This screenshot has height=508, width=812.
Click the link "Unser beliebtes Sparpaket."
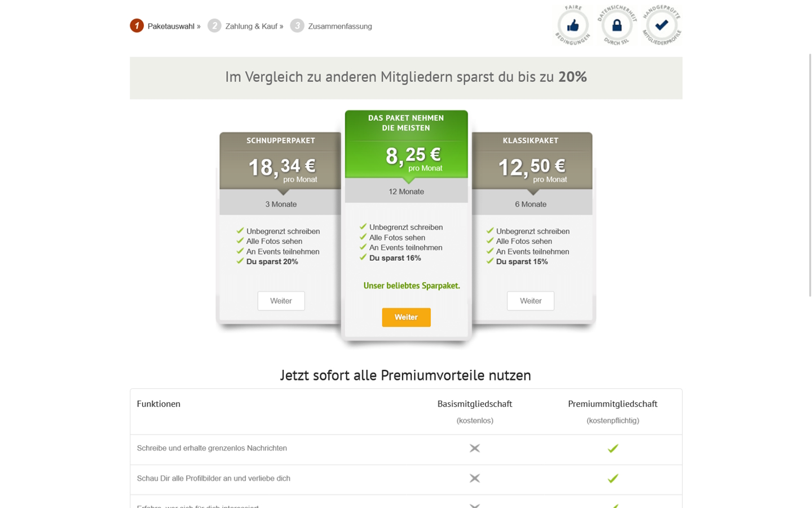(411, 286)
